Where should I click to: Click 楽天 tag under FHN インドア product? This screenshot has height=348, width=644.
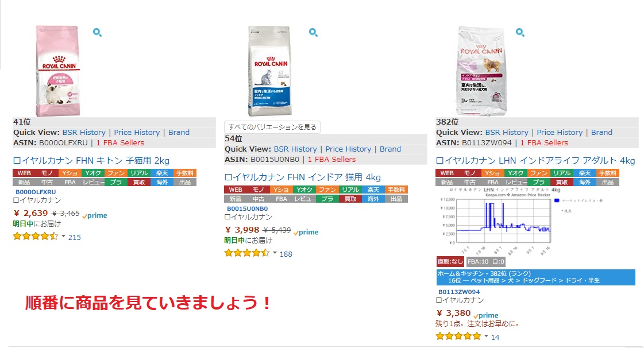point(373,190)
